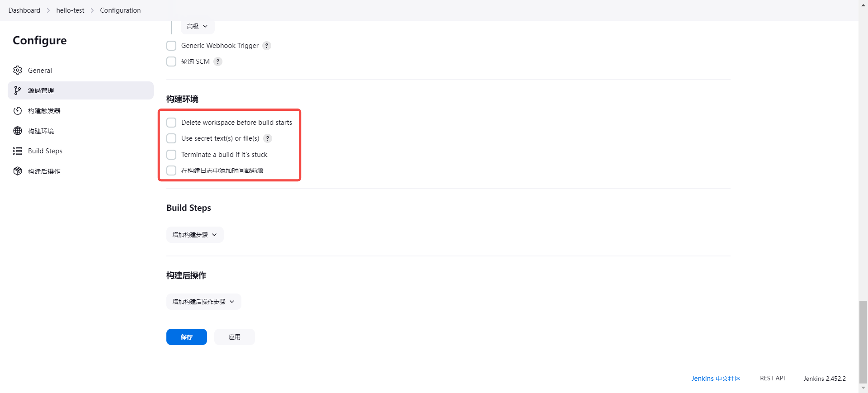
Task: Open the 增加构建后操作步骤 dropdown
Action: click(203, 302)
